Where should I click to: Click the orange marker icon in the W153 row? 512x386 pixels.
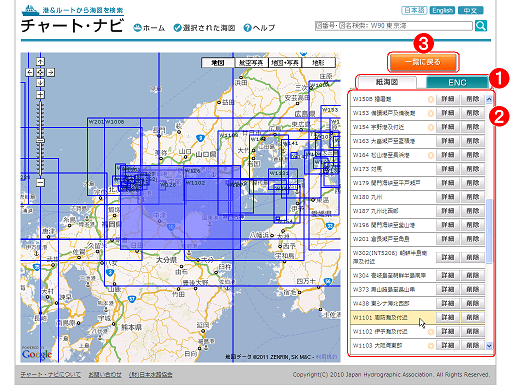[x=431, y=113]
